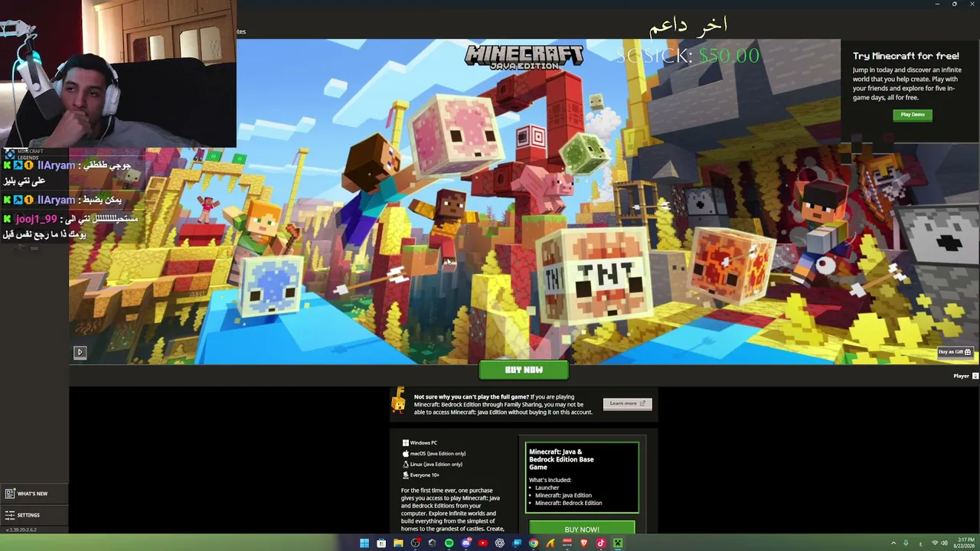Image resolution: width=980 pixels, height=551 pixels.
Task: Select the Minecraft Java & Bedrock Base Game box
Action: [x=582, y=477]
